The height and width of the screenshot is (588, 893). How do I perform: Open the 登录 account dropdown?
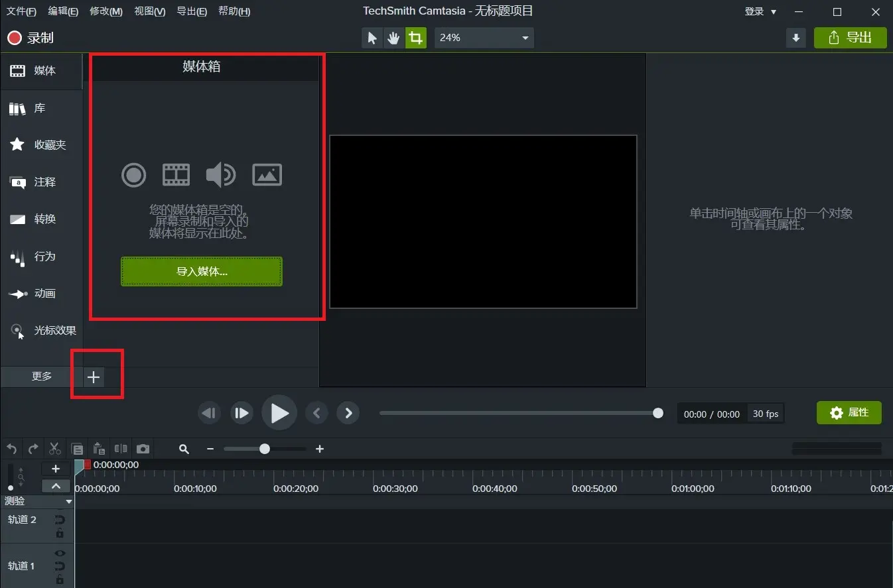(760, 11)
